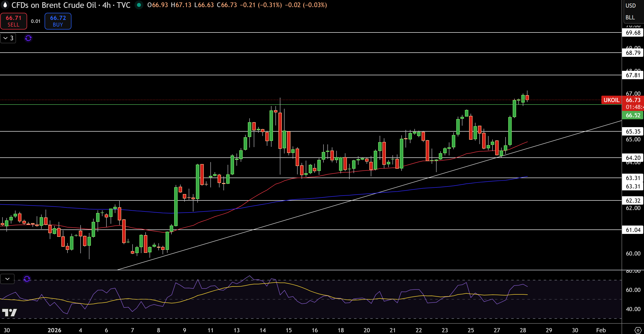644x334 pixels.
Task: Open the TradingView logo
Action: pos(9,313)
